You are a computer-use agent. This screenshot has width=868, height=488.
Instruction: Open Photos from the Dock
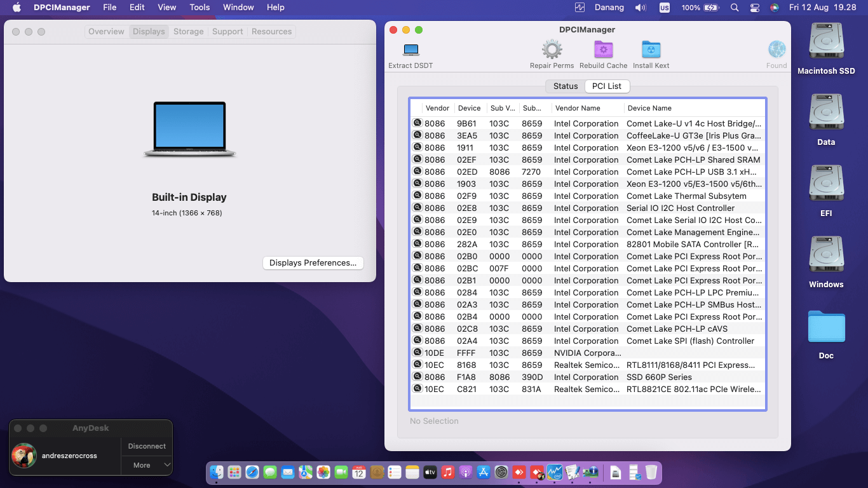coord(323,472)
